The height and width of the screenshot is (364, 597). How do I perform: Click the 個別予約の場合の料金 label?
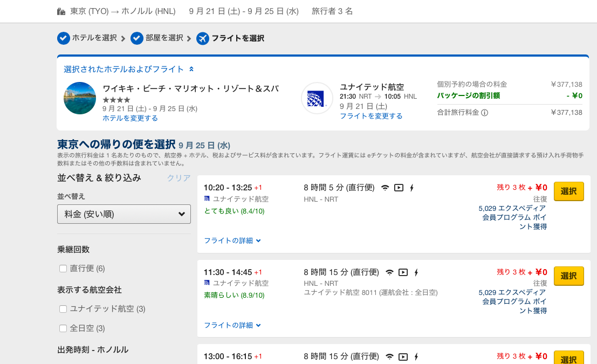[472, 84]
